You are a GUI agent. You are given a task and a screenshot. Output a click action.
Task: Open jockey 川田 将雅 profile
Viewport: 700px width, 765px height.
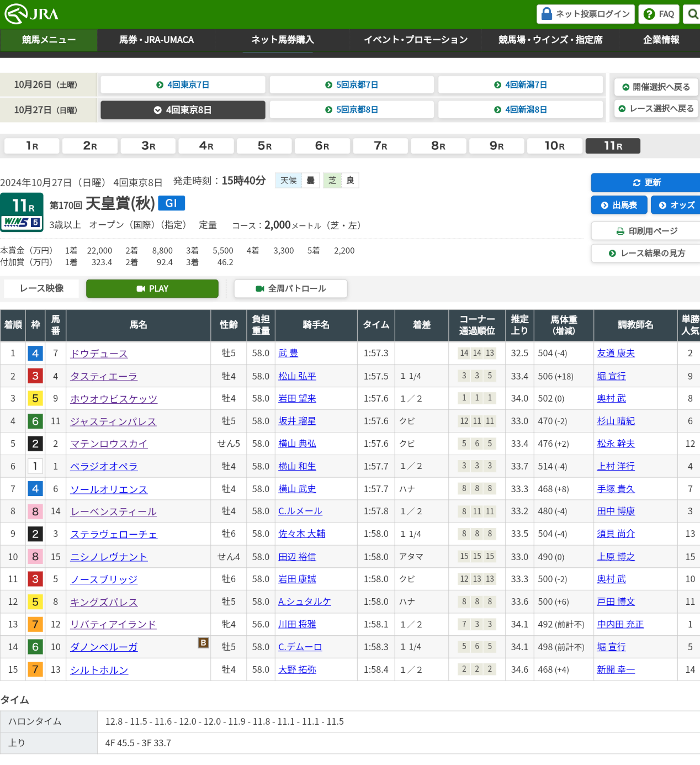297,624
